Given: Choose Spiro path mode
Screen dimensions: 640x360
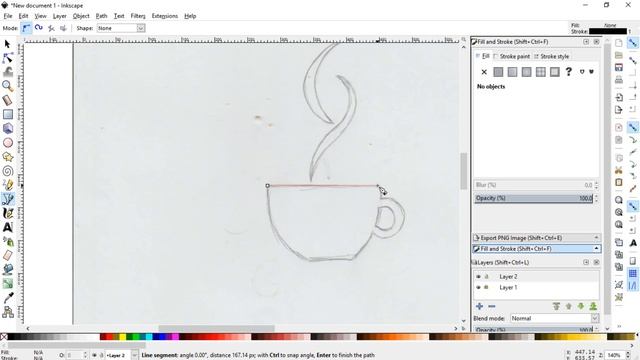Looking at the screenshot, I should (x=39, y=28).
